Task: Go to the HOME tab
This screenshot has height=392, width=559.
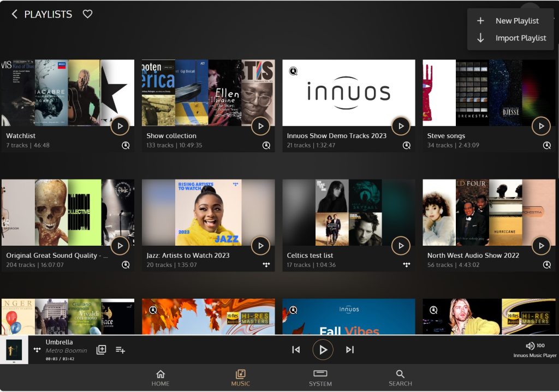Action: [x=160, y=378]
